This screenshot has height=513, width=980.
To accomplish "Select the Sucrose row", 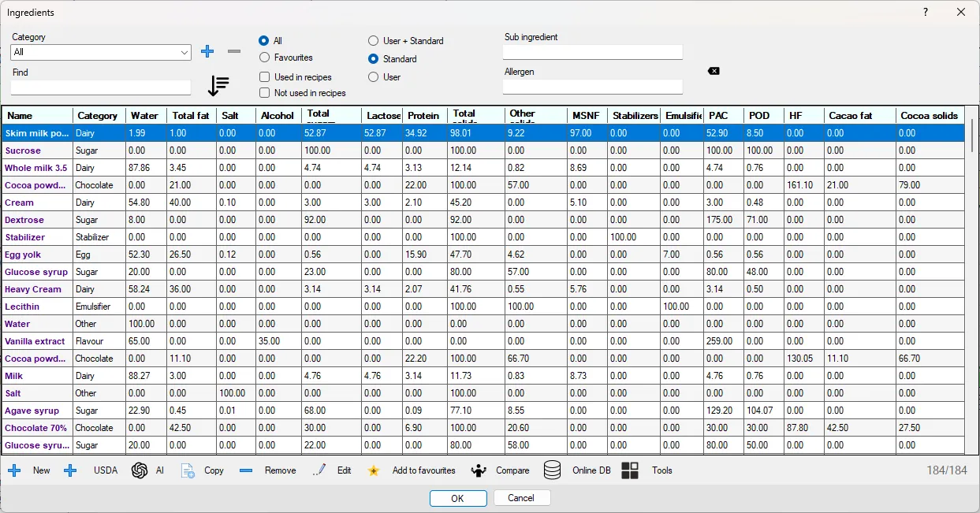I will click(483, 151).
